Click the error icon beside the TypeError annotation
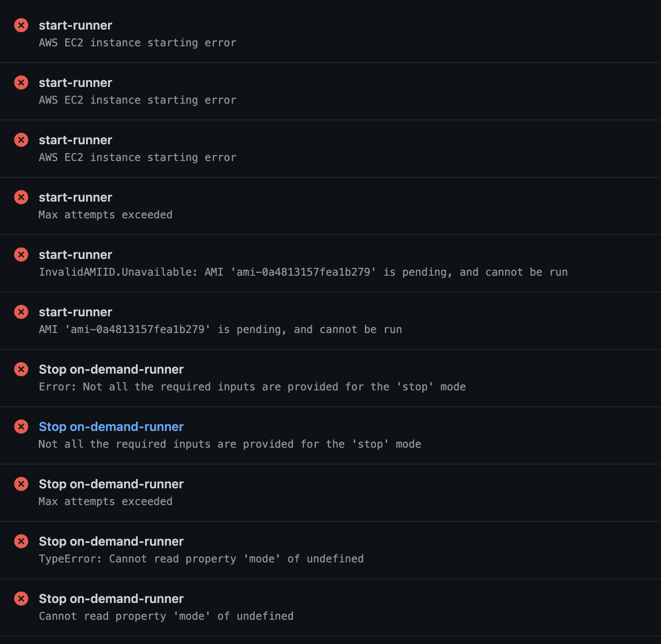Image resolution: width=661 pixels, height=644 pixels. [21, 541]
